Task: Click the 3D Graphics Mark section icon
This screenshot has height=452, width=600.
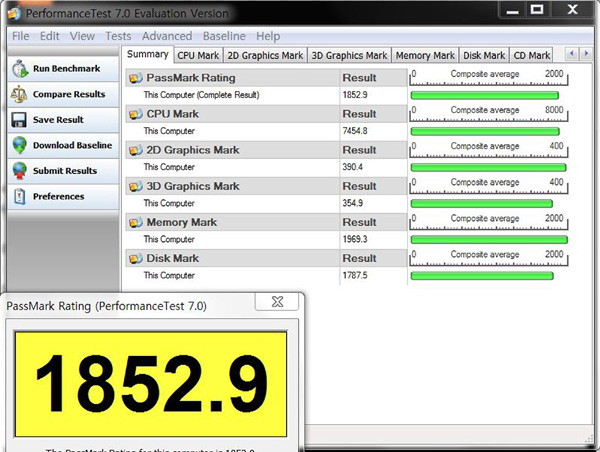Action: pyautogui.click(x=135, y=186)
